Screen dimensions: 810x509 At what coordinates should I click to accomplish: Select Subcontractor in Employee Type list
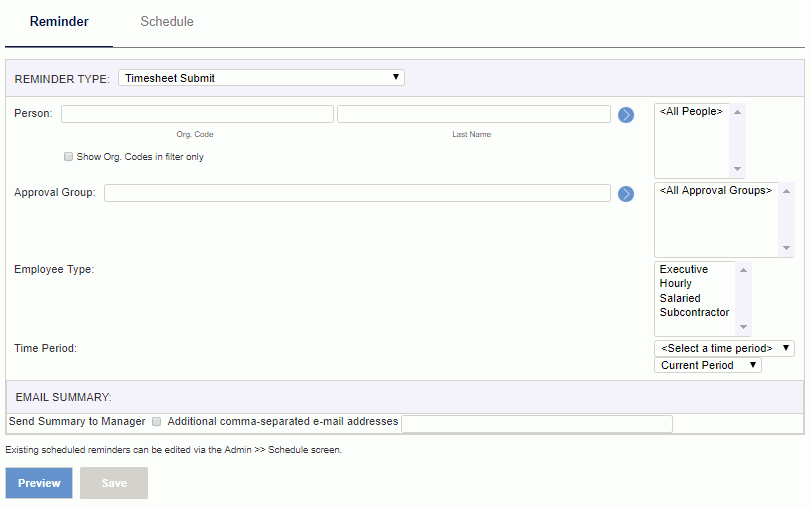tap(694, 312)
